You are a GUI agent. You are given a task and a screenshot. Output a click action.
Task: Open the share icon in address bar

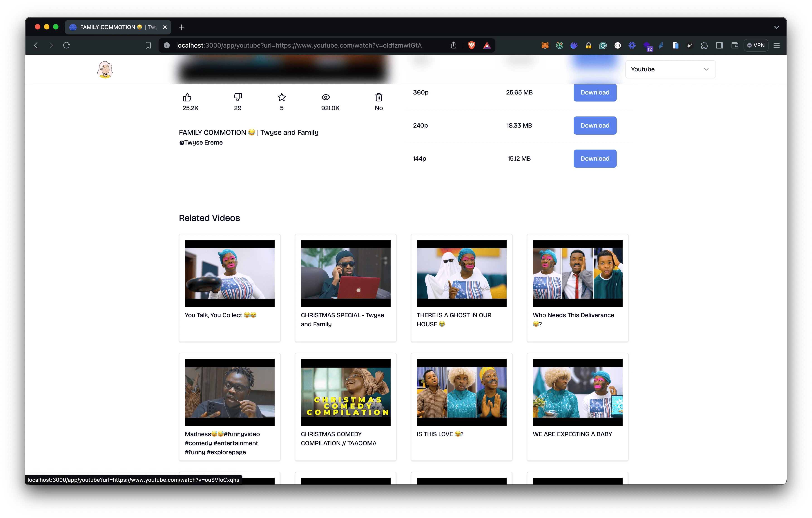(x=454, y=45)
